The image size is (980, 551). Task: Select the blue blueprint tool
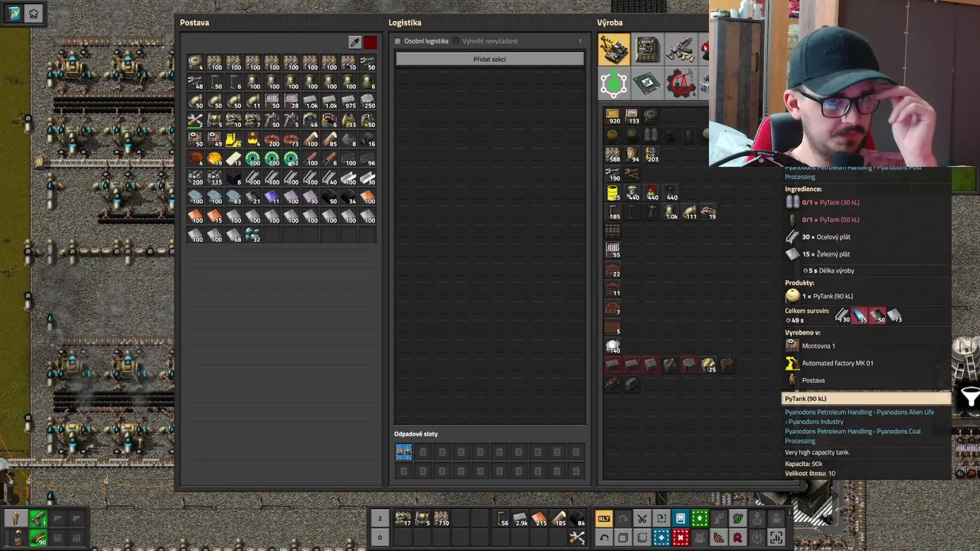pyautogui.click(x=661, y=538)
